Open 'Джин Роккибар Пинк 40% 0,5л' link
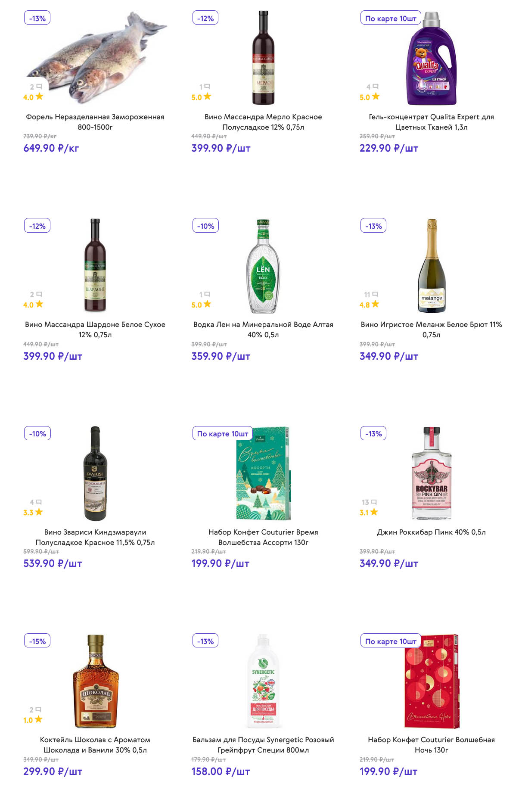Screen dimensions: 522x812 [x=431, y=532]
